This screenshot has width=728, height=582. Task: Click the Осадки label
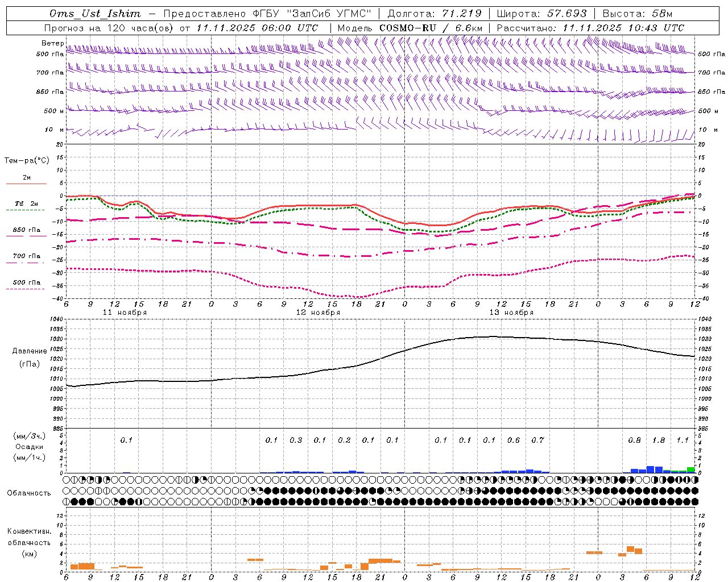click(x=30, y=447)
